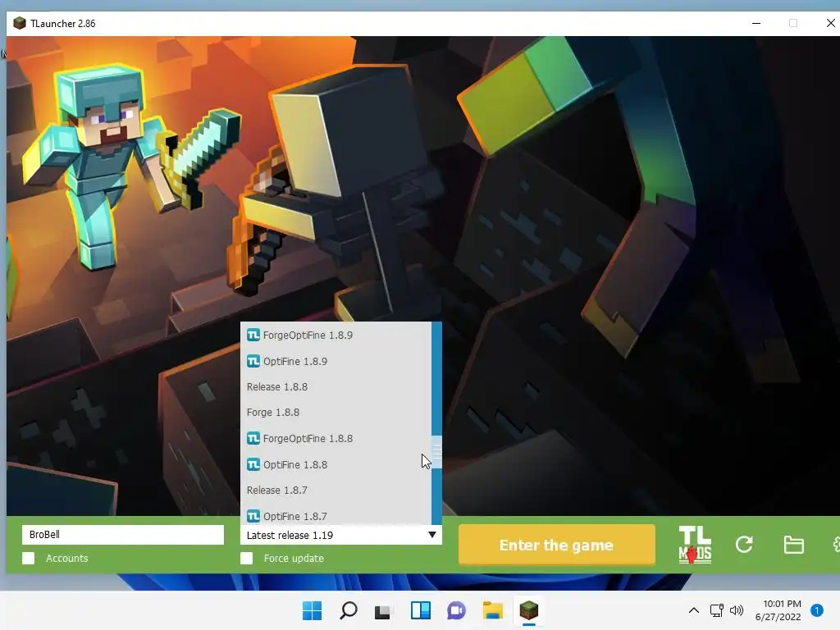Click the BroBell username field

tap(123, 535)
